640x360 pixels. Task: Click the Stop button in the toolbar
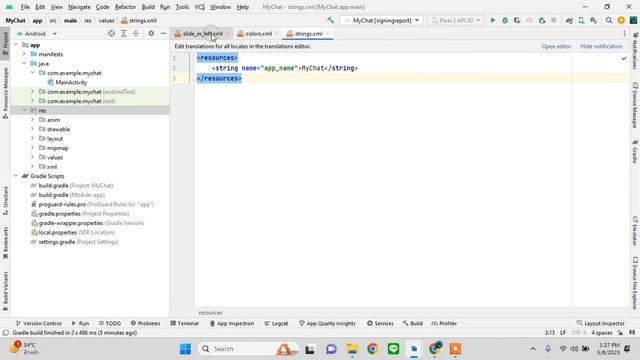(554, 20)
